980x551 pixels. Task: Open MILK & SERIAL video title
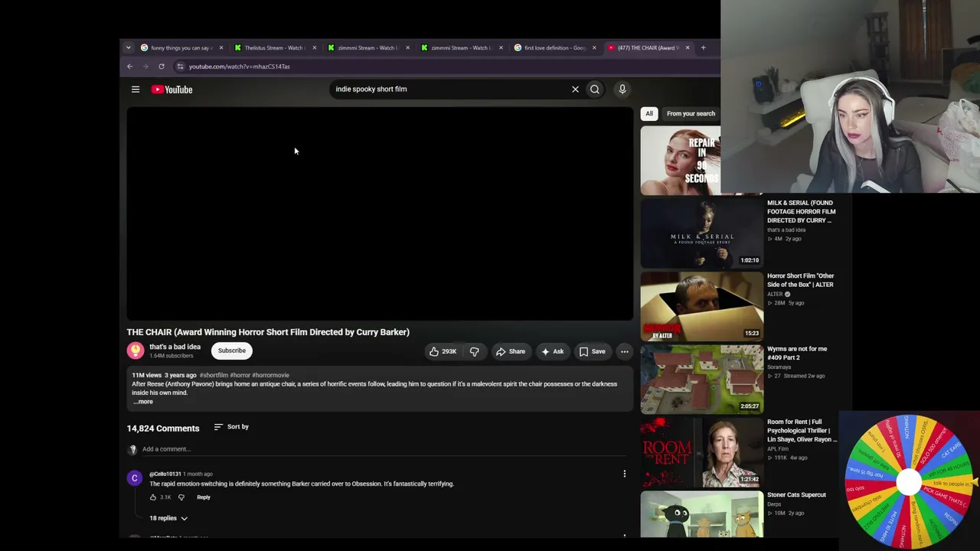pos(802,212)
